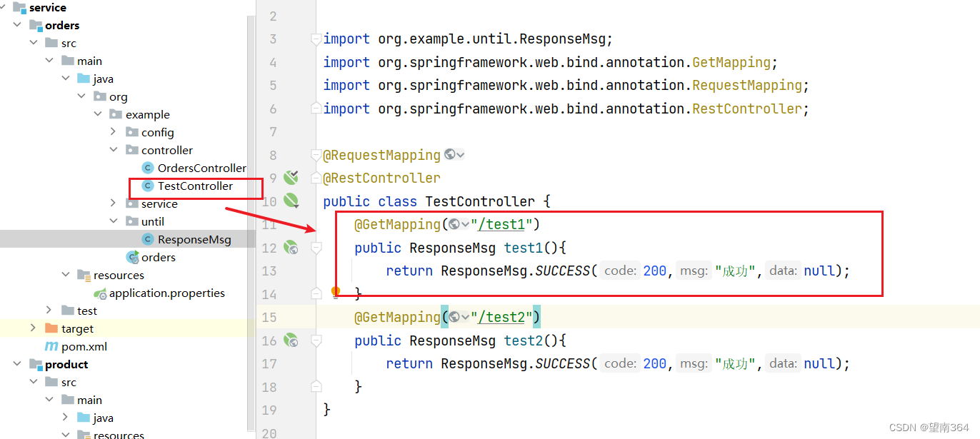Open the dropdown arrow next to @RequestMapping globe

tap(461, 154)
